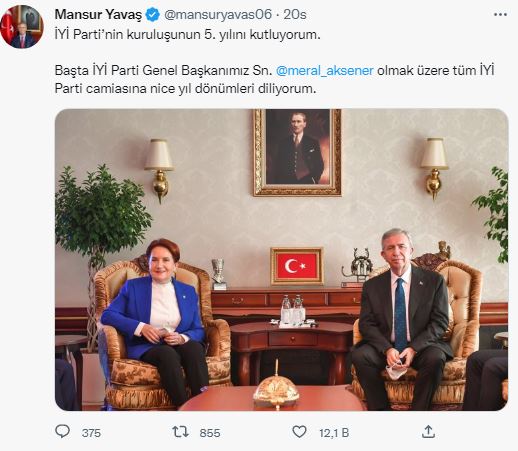Image resolution: width=518 pixels, height=451 pixels.
Task: Like the tweet with the heart icon
Action: point(299,432)
